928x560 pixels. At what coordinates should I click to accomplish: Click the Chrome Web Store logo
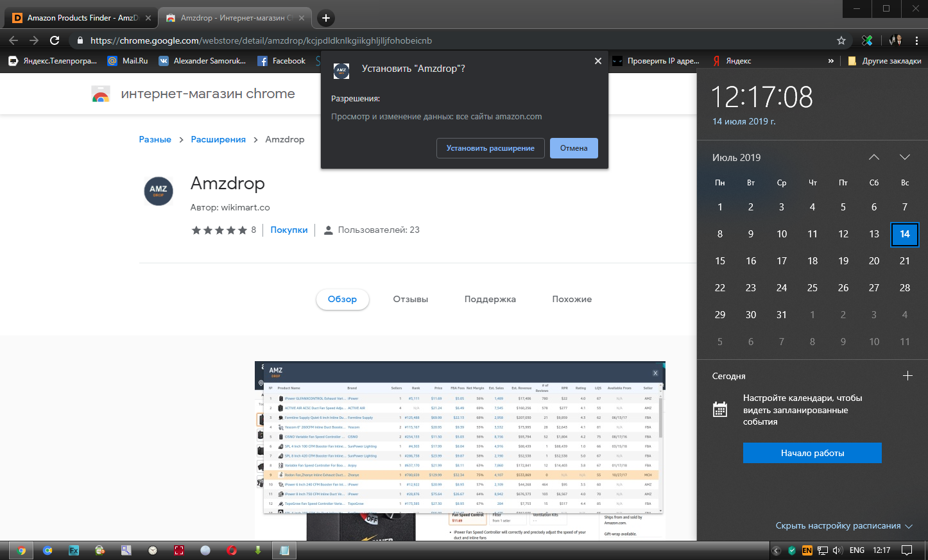tap(101, 94)
